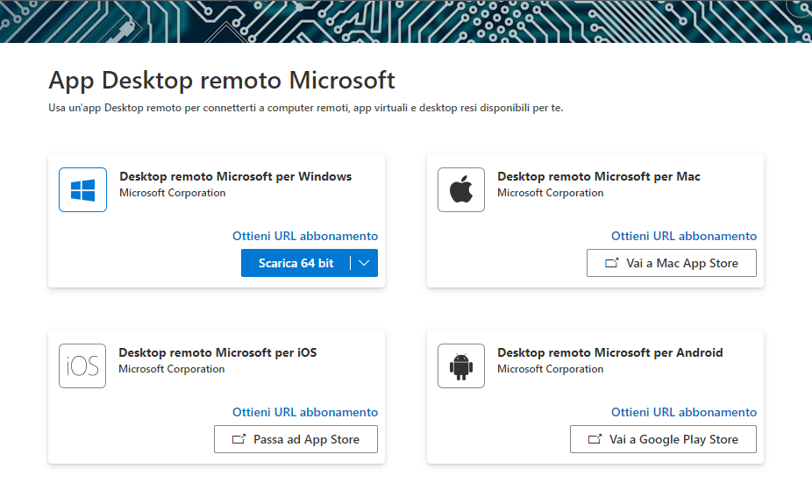Click Ottieni URL abbonamento for Mac

pyautogui.click(x=684, y=236)
